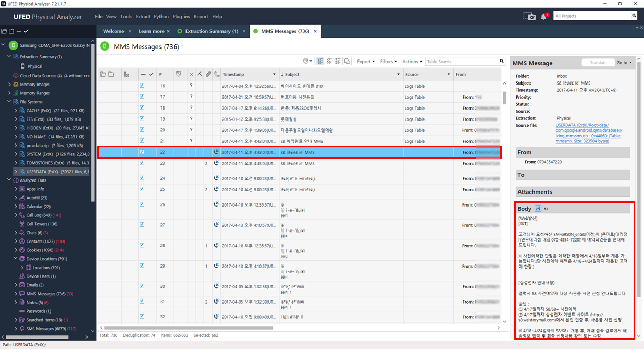This screenshot has height=349, width=644.
Task: Uncheck the checkbox for row 19
Action: [142, 119]
